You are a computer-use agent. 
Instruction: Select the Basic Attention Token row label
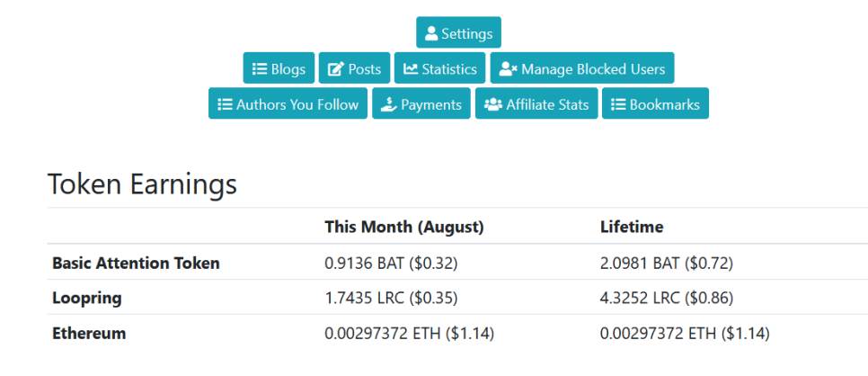pyautogui.click(x=136, y=263)
